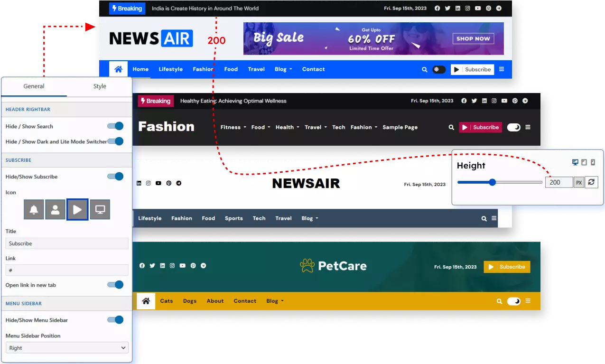
Task: Click Facebook icon in PetCare header
Action: 142,266
